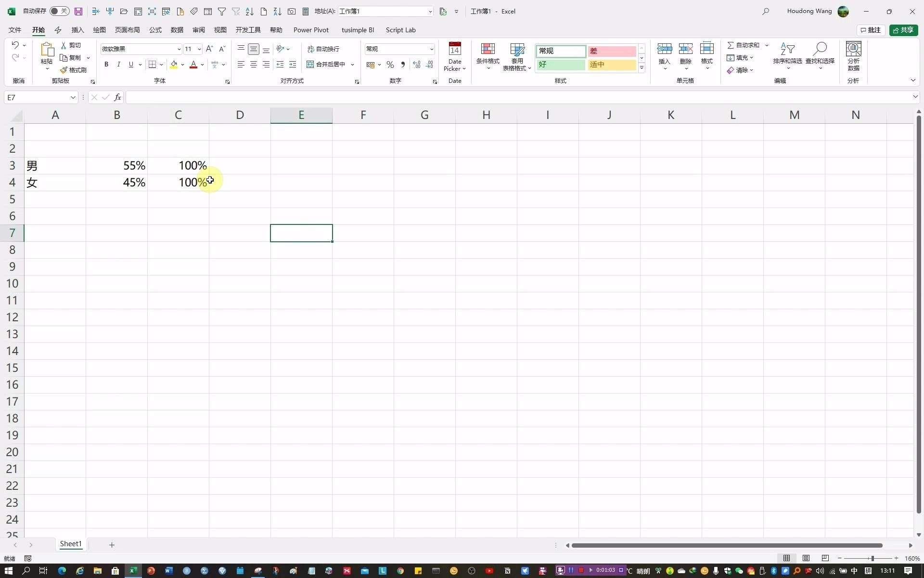Open the Formulas ribbon tab
Screen dimensions: 924x578
tap(155, 30)
